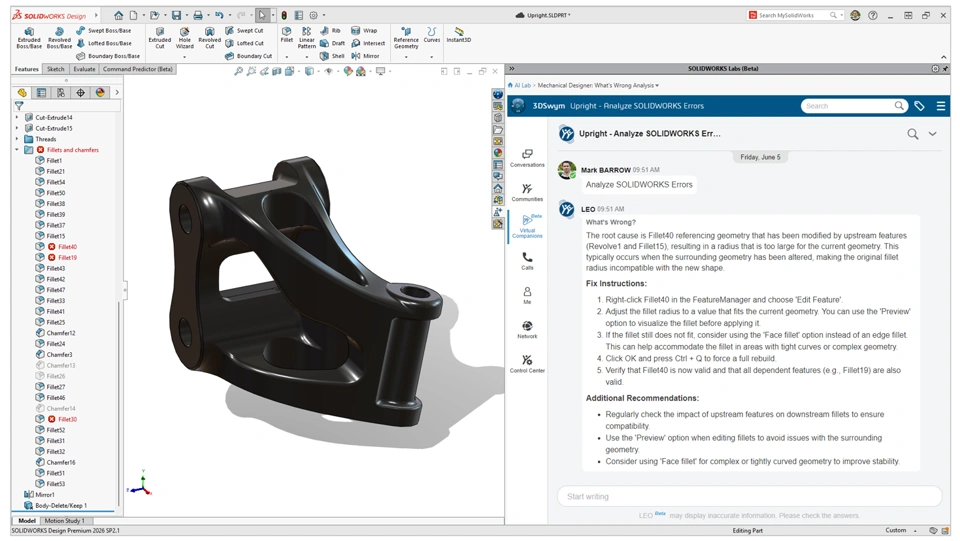Screen dimensions: 960x541
Task: Switch to the Evaluate tab
Action: tap(84, 69)
